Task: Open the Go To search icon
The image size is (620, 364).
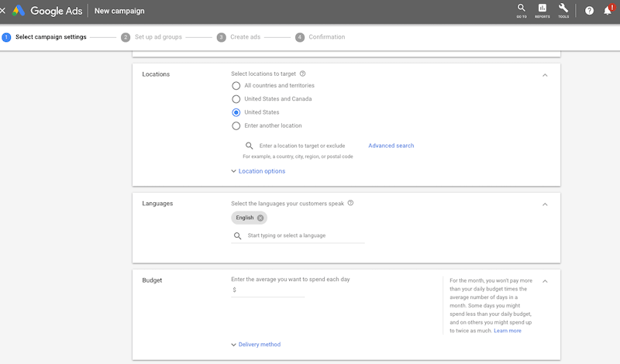Action: pyautogui.click(x=522, y=11)
